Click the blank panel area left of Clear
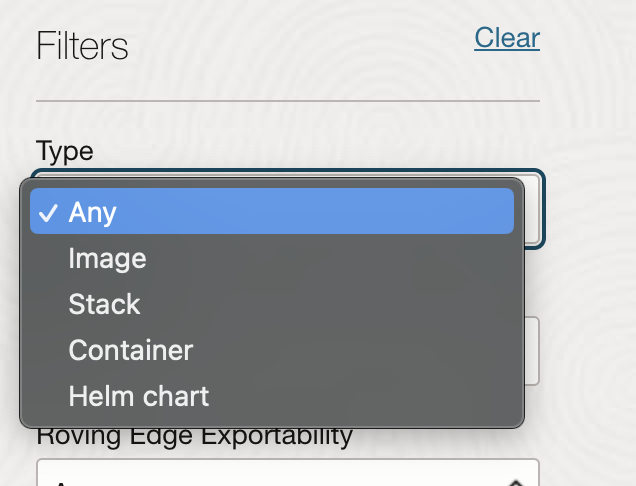636x486 pixels. coord(300,45)
